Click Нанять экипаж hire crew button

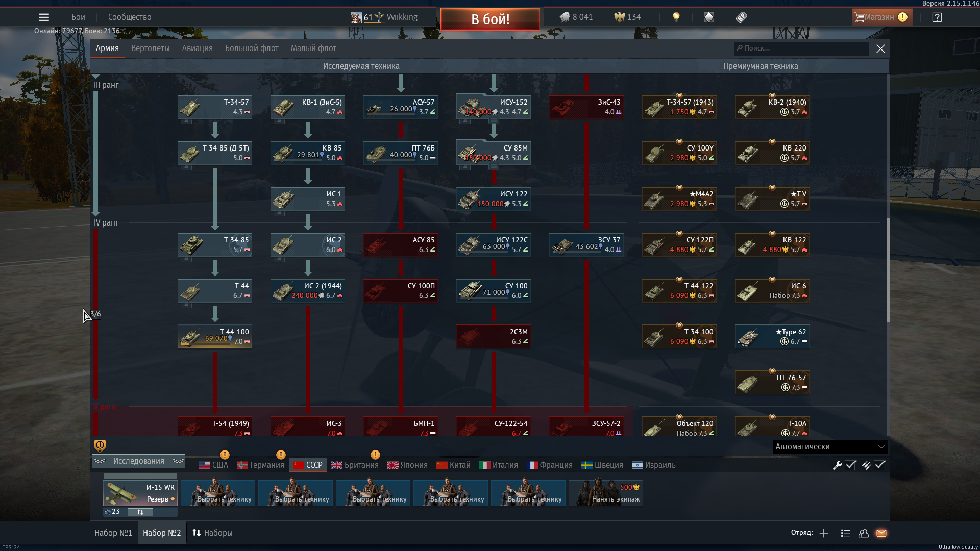[606, 492]
